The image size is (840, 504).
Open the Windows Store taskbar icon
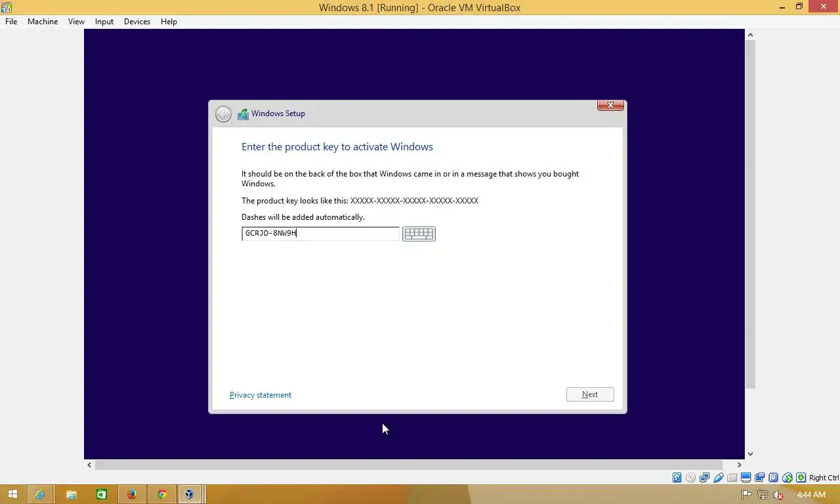tap(101, 494)
